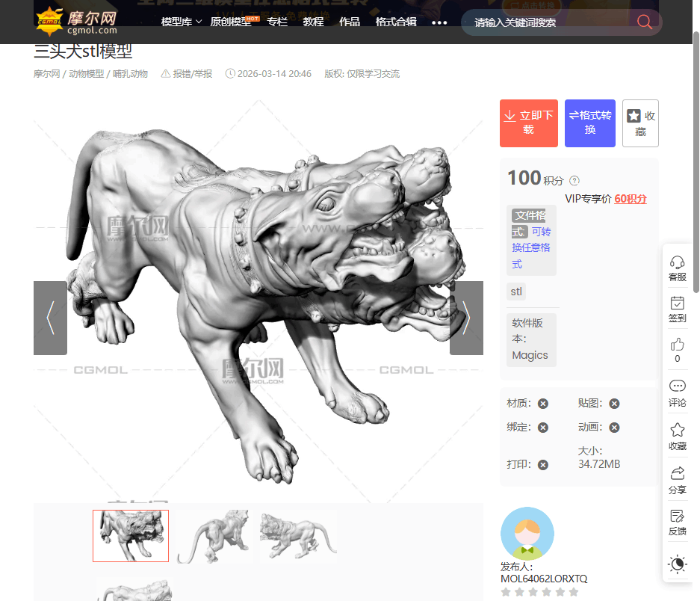
Task: Toggle 收藏 star button beside format convert
Action: [640, 123]
